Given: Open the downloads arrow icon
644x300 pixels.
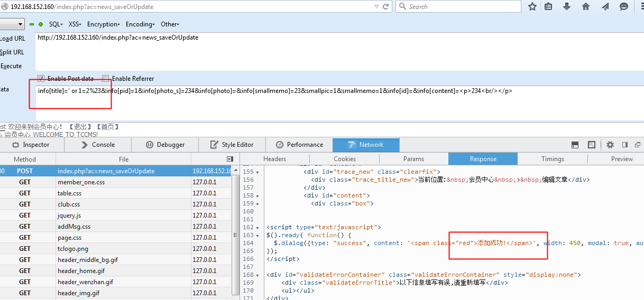Looking at the screenshot, I should tap(567, 6).
